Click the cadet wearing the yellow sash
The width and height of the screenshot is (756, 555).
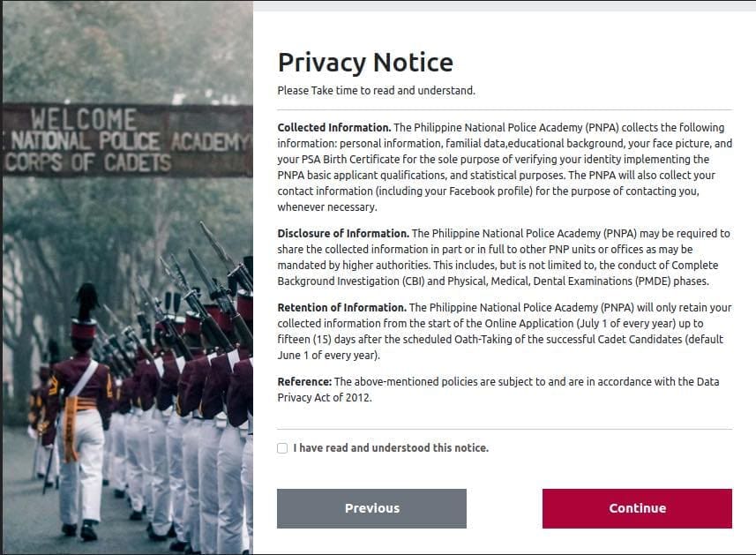coord(81,406)
